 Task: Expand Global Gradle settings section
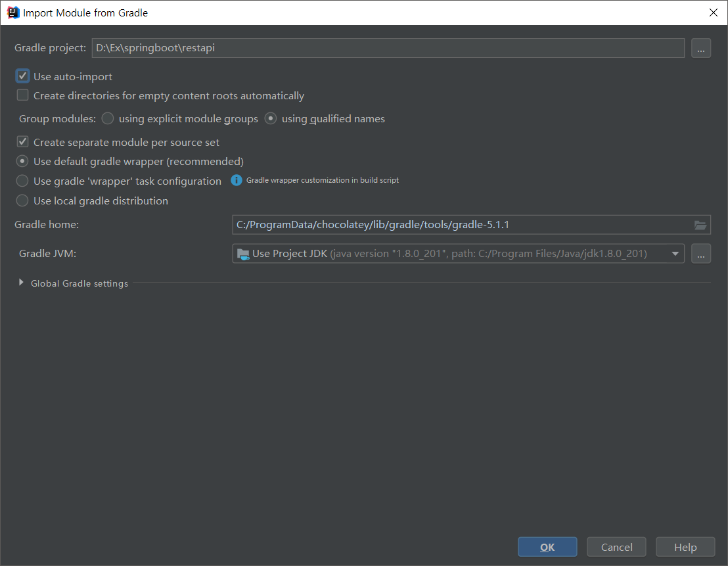pyautogui.click(x=21, y=283)
